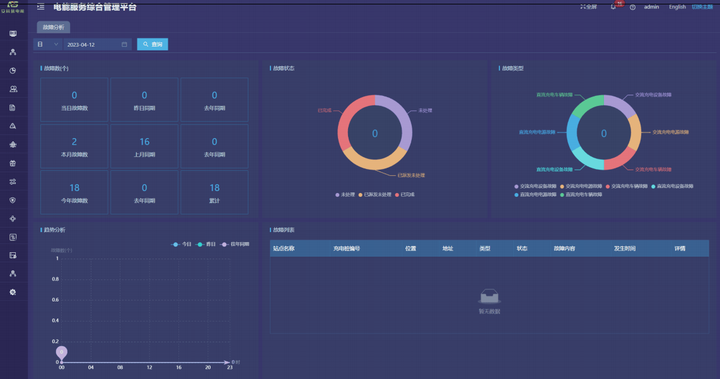This screenshot has height=379, width=720.
Task: Expand the 日 period type dropdown
Action: tap(48, 45)
